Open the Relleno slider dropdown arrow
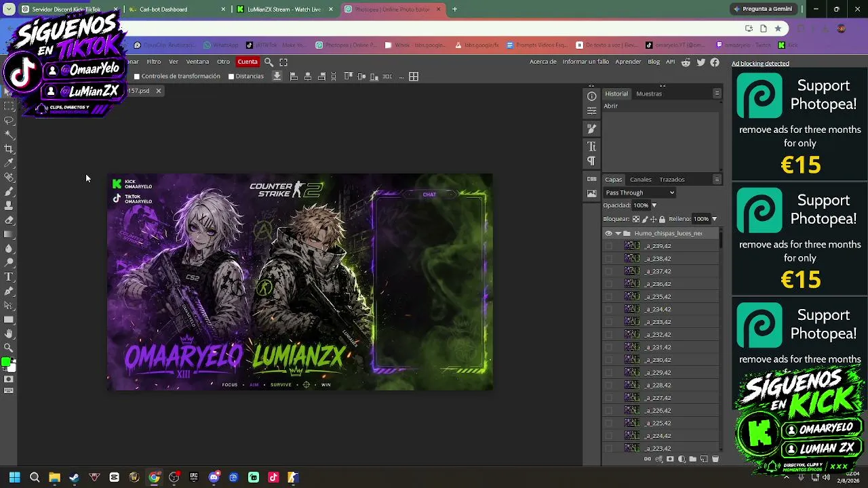The width and height of the screenshot is (868, 488). click(x=714, y=219)
